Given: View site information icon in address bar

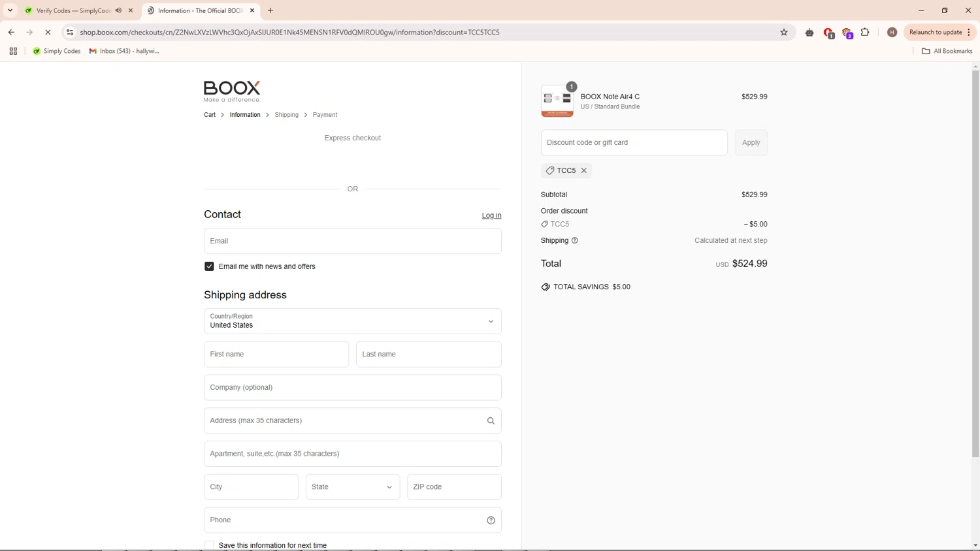Looking at the screenshot, I should [x=70, y=32].
